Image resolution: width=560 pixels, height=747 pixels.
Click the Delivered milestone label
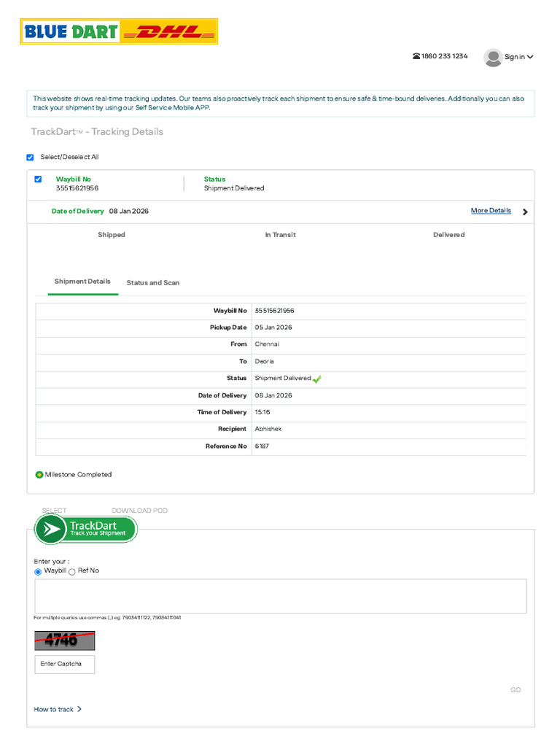tap(448, 234)
